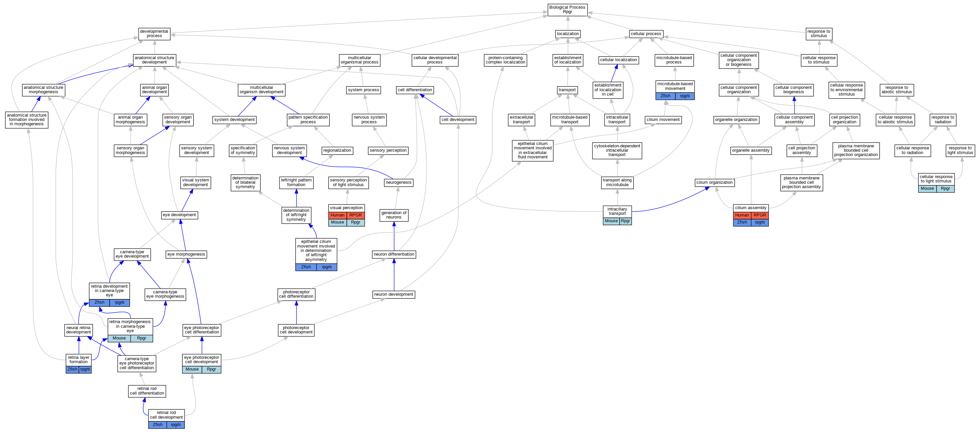Select the system development node
Image resolution: width=980 pixels, height=432 pixels.
[234, 120]
